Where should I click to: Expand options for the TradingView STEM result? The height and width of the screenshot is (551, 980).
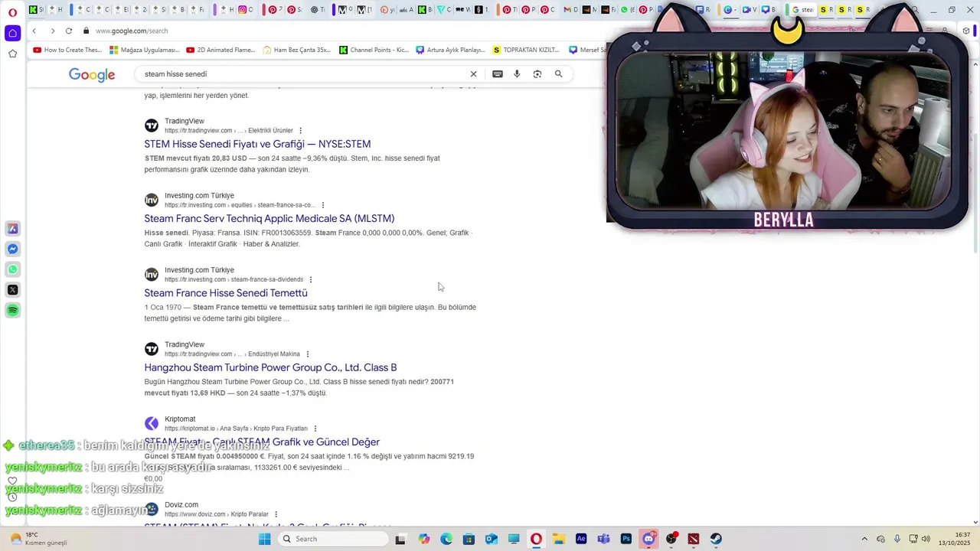point(300,131)
